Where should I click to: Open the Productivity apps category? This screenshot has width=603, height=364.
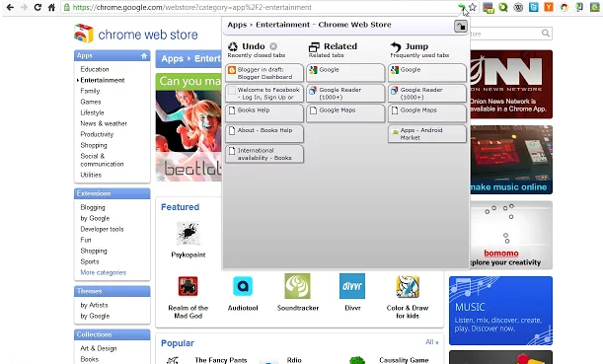click(97, 134)
